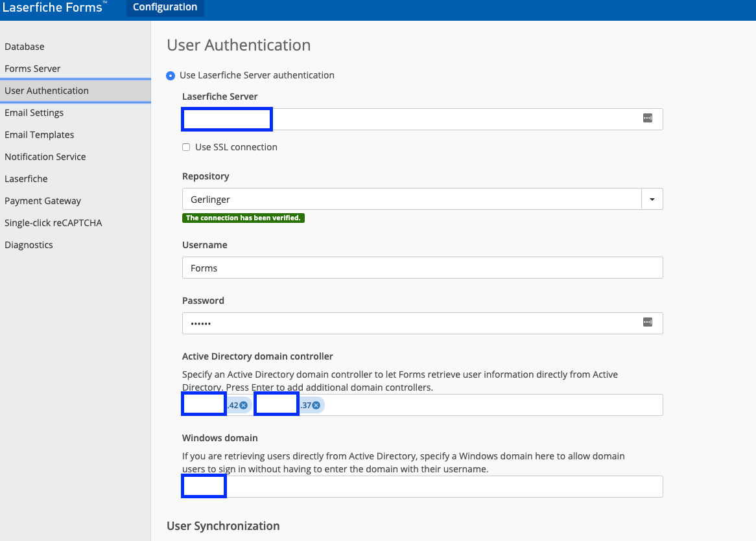Open Email Templates page
The height and width of the screenshot is (541, 756).
40,135
